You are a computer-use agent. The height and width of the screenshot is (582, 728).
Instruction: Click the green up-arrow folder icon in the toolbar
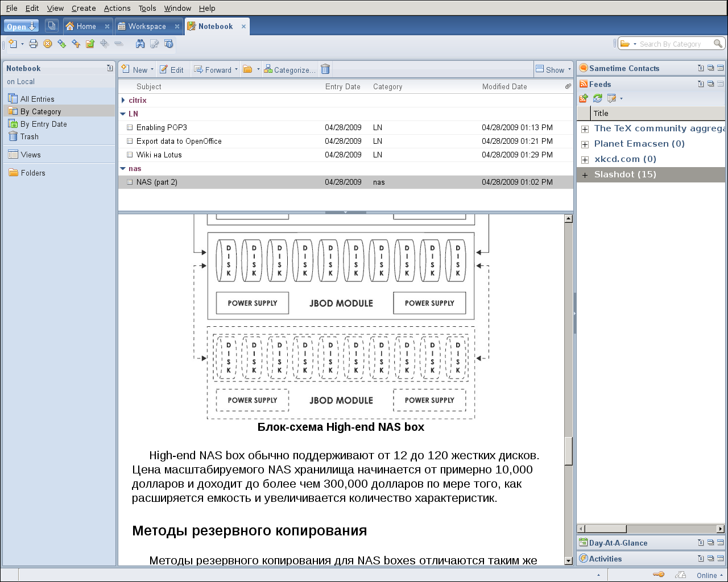90,44
